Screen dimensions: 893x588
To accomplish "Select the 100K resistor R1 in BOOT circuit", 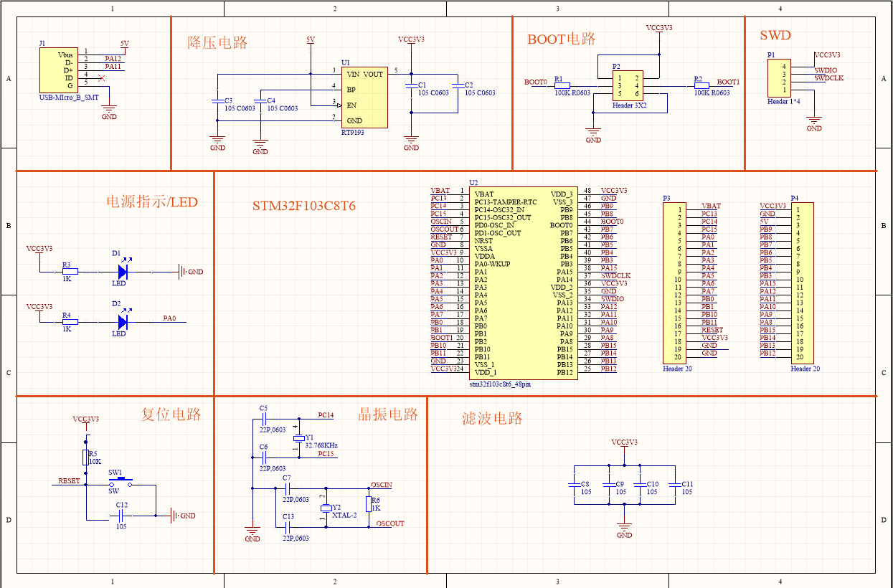I will point(562,84).
